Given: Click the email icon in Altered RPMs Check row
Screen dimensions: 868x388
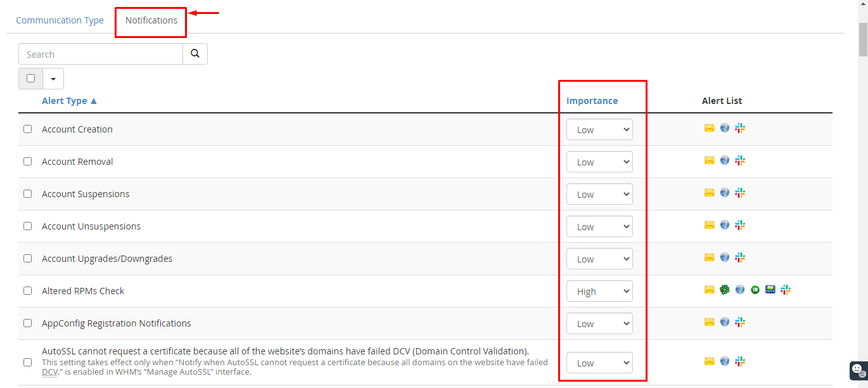Looking at the screenshot, I should [x=709, y=290].
